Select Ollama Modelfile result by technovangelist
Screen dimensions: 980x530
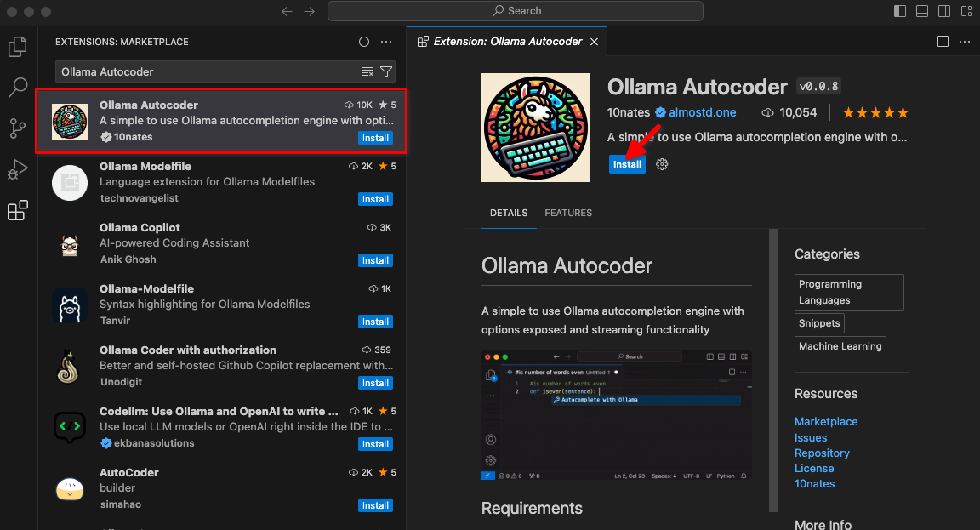222,183
